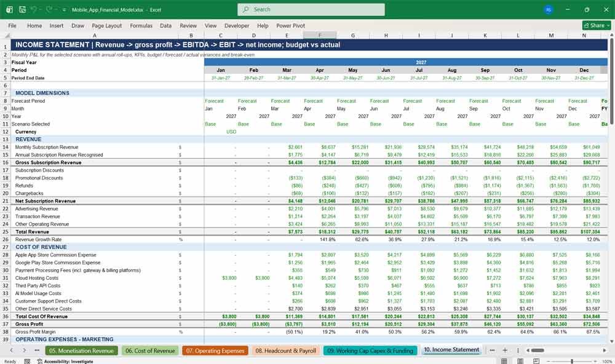The image size is (615, 364).
Task: Switch to Page Layout view icon
Action: [520, 362]
